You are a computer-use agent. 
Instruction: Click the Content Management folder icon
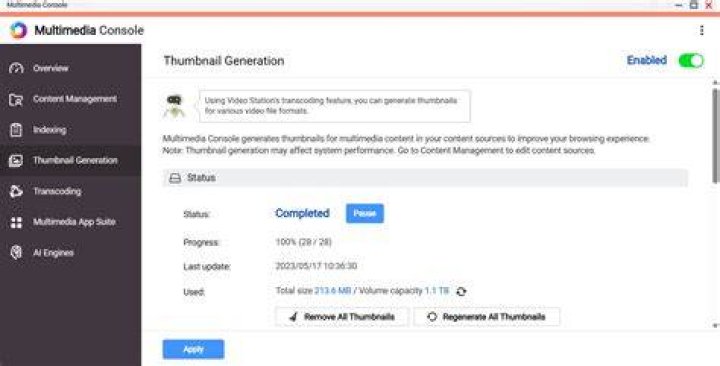[16, 99]
